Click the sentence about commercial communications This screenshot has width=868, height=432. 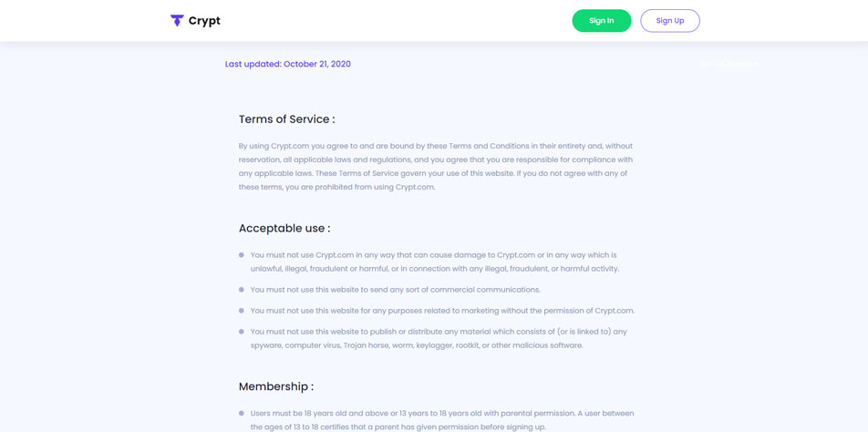[395, 290]
